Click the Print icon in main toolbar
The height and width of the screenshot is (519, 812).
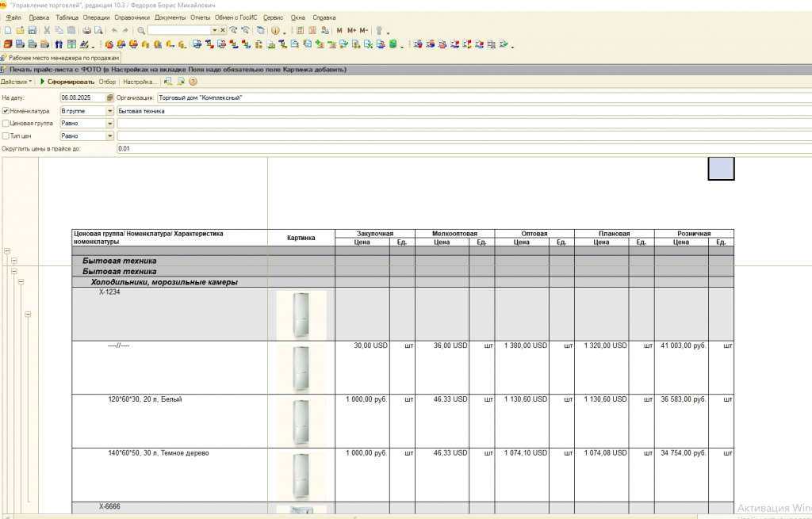[86, 30]
